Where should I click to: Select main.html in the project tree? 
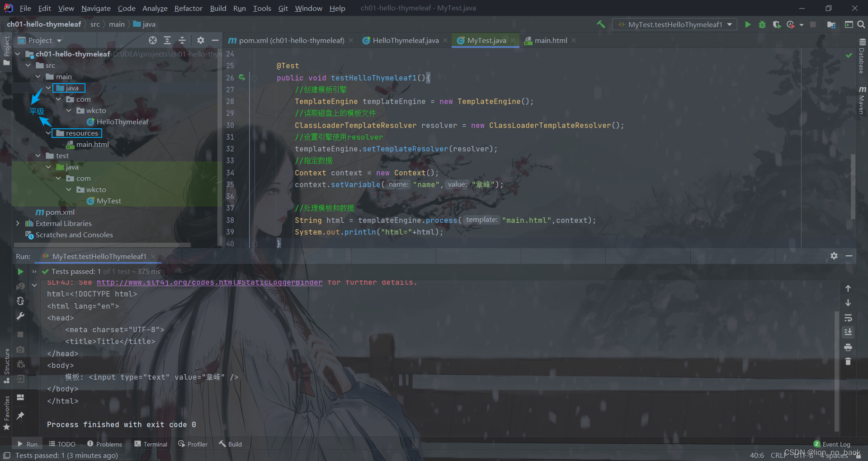click(92, 144)
